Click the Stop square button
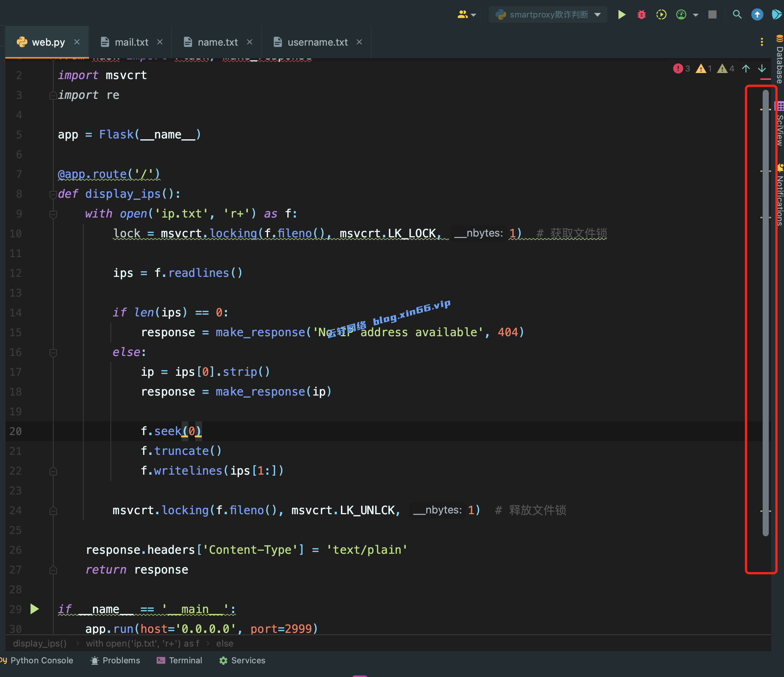 pos(712,15)
